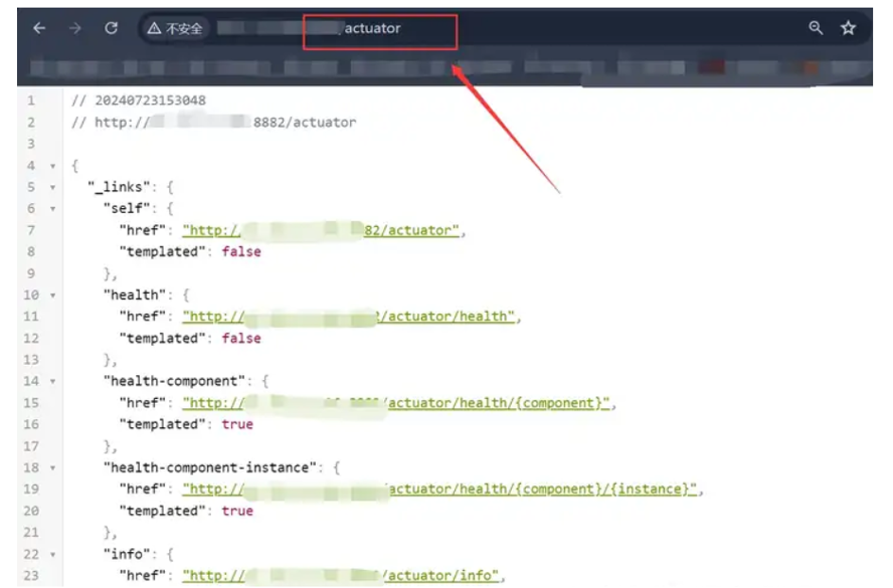Image resolution: width=893 pixels, height=588 pixels.
Task: Collapse the "info" object on line 22
Action: pyautogui.click(x=53, y=554)
